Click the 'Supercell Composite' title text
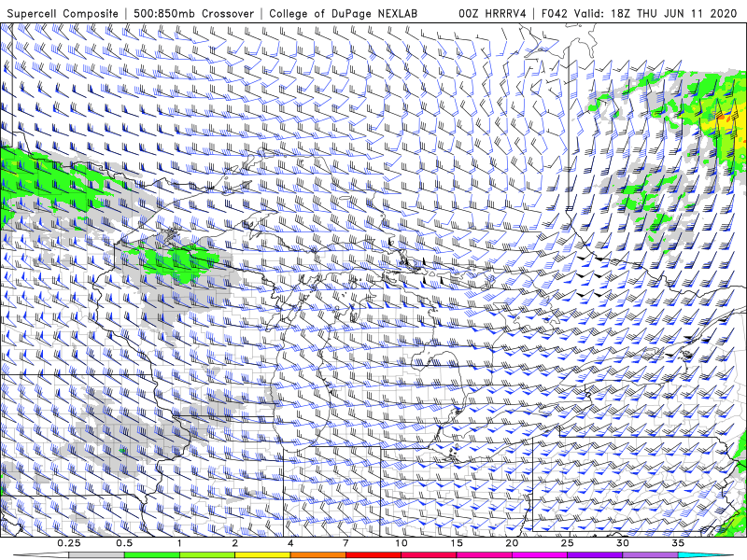Image resolution: width=747 pixels, height=560 pixels. 63,14
